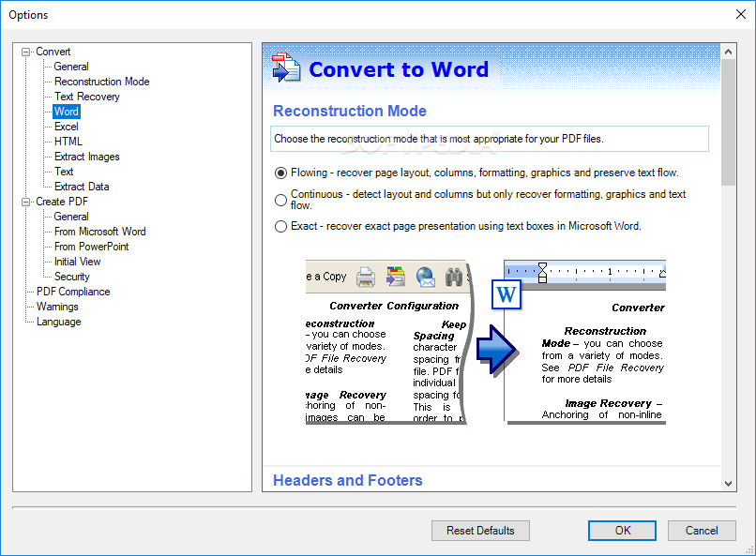Screen dimensions: 756x556
Task: Click the Create PDF root tree label
Action: [62, 202]
